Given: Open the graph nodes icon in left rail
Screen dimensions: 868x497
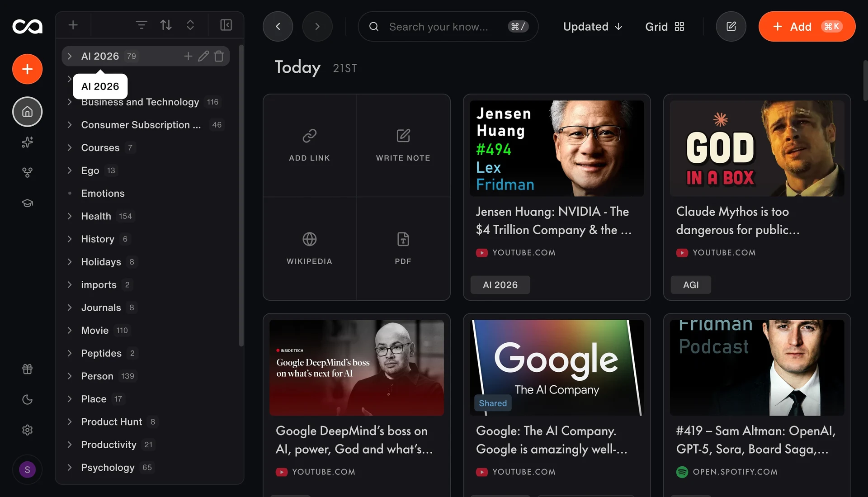Looking at the screenshot, I should coord(28,173).
